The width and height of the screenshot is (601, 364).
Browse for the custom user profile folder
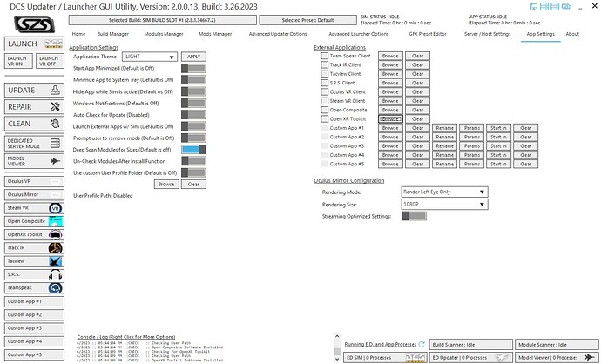coord(166,185)
